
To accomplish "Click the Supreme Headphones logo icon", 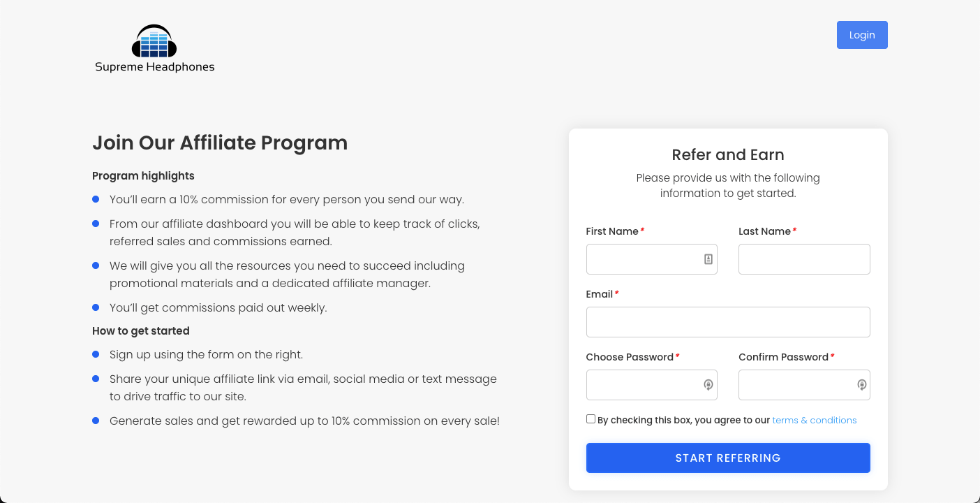I will tap(154, 42).
